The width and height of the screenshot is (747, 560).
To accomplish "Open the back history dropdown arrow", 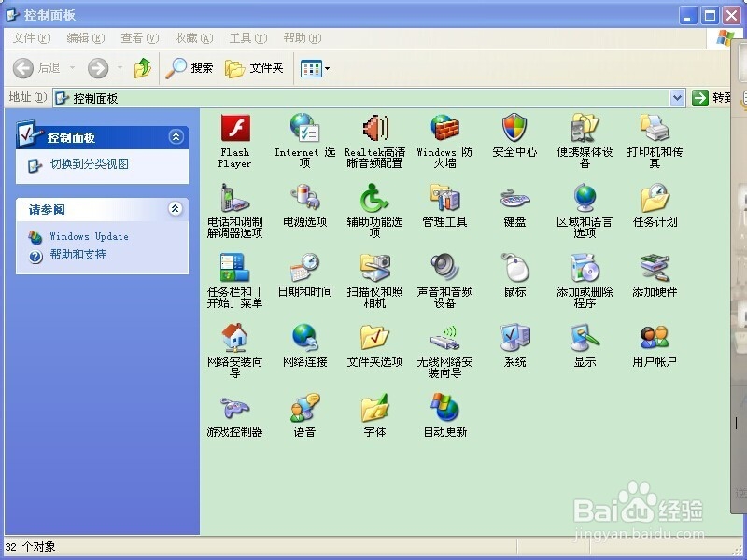I will pyautogui.click(x=73, y=68).
